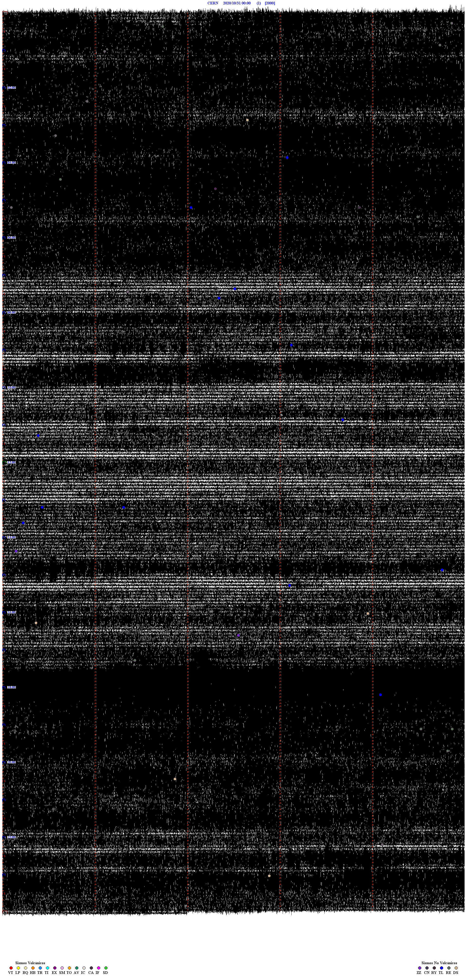Click the red VT legend swatch

click(x=11, y=968)
